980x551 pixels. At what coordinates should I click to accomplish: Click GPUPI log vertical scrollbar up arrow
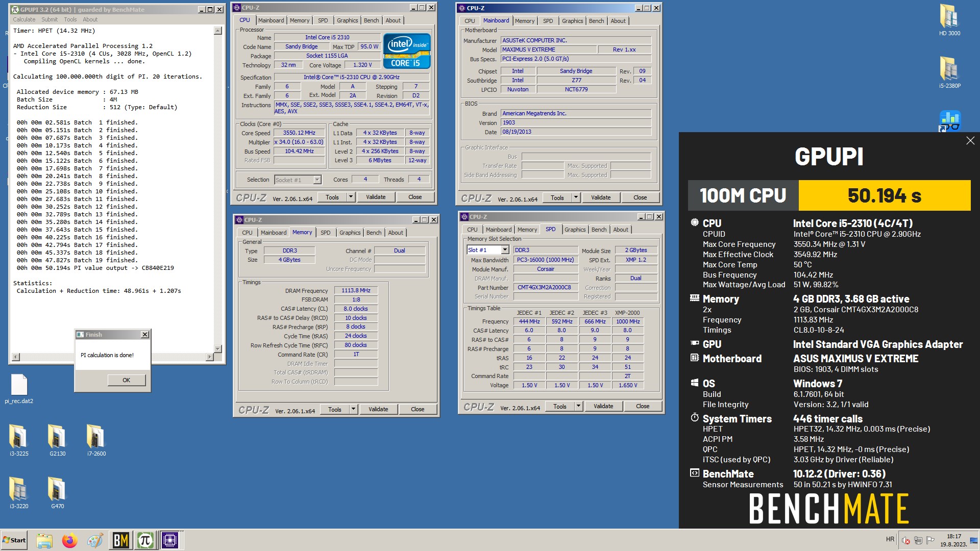click(218, 31)
